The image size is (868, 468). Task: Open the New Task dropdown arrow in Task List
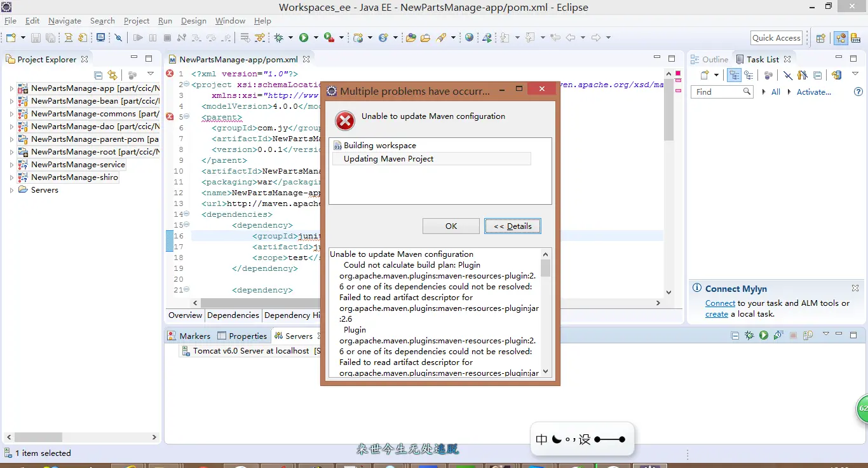click(x=717, y=75)
